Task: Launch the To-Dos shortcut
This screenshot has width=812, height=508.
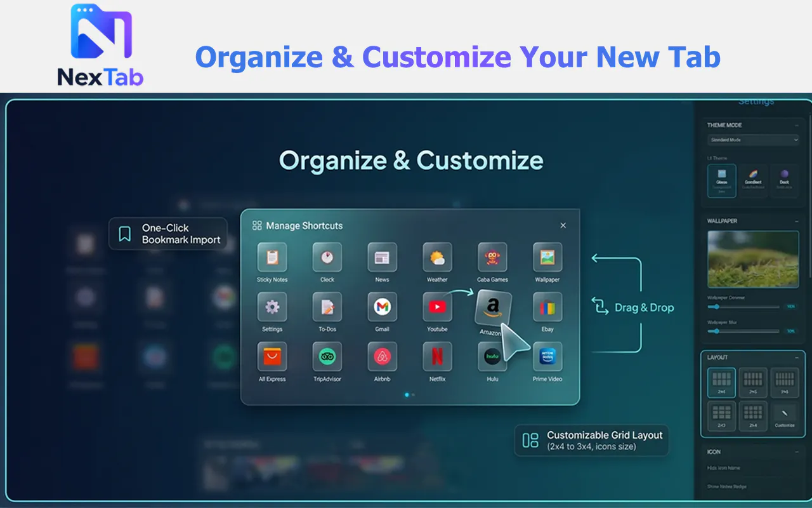Action: pos(327,307)
